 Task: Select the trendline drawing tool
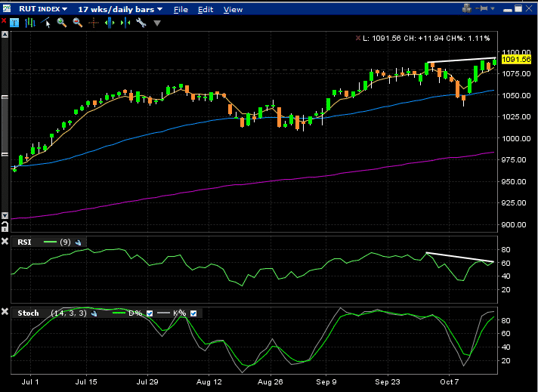pos(45,23)
